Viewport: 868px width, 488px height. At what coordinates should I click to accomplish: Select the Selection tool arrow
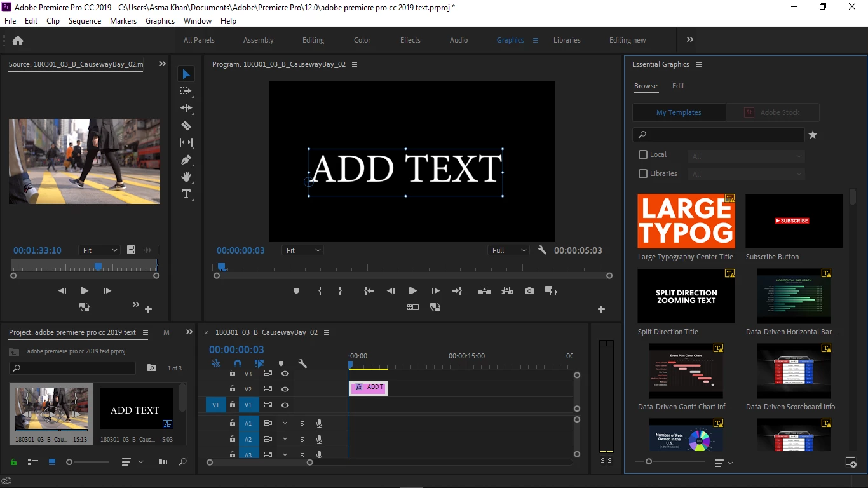coord(186,74)
